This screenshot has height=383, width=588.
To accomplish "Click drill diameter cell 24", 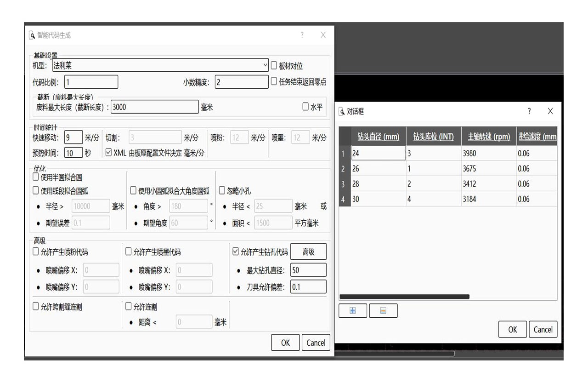I will 379,153.
